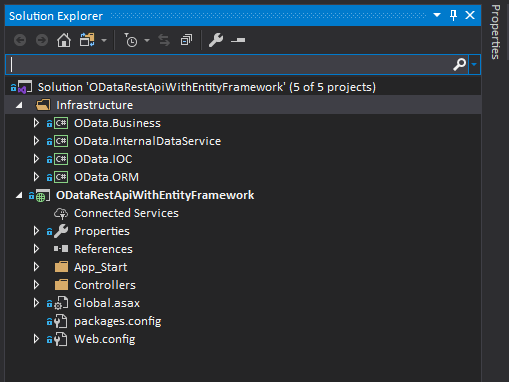This screenshot has height=382, width=509.
Task: Select the OData.ORM project
Action: [x=106, y=177]
